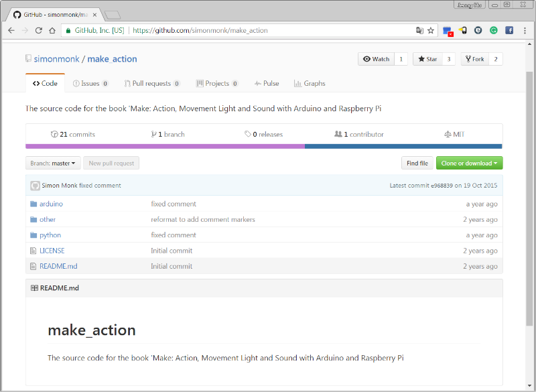Open the Pulse tab
The image size is (536, 392).
click(267, 83)
